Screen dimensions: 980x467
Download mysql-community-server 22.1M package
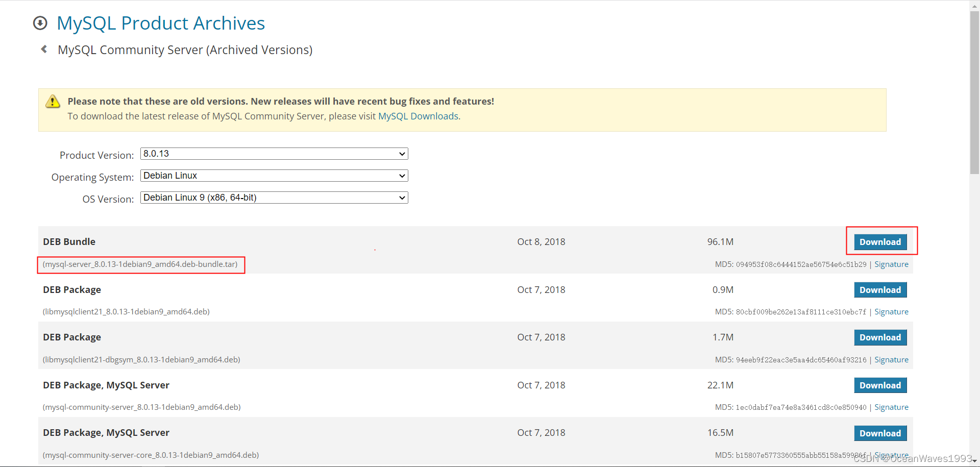(x=880, y=385)
